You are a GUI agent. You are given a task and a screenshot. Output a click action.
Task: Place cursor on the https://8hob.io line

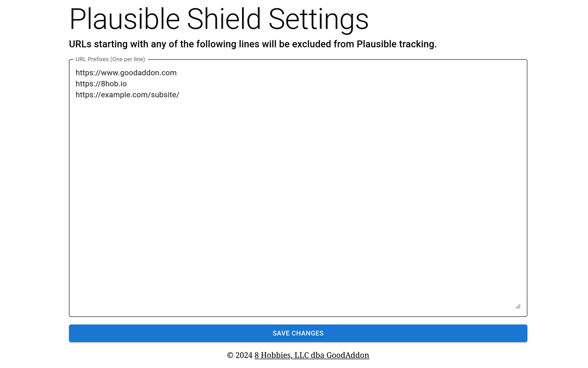click(101, 83)
